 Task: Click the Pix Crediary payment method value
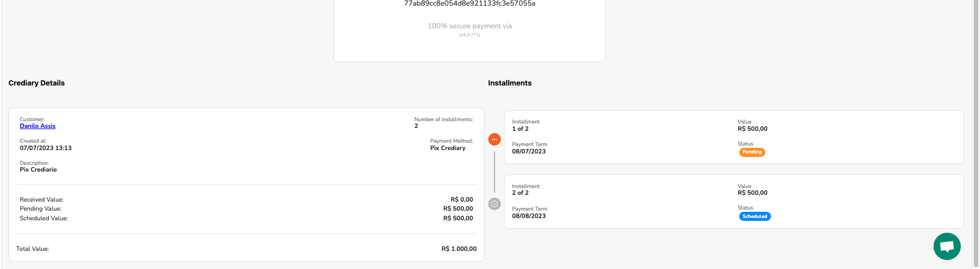(x=448, y=148)
